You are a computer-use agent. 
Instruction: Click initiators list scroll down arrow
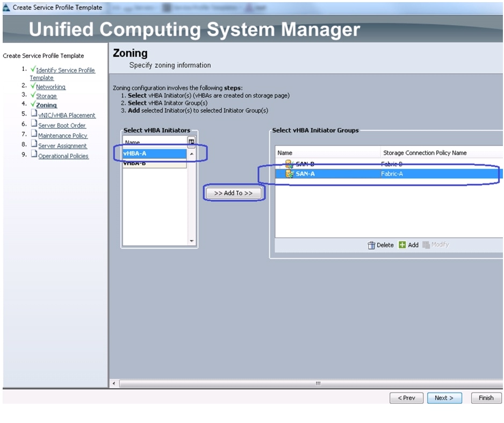[192, 240]
